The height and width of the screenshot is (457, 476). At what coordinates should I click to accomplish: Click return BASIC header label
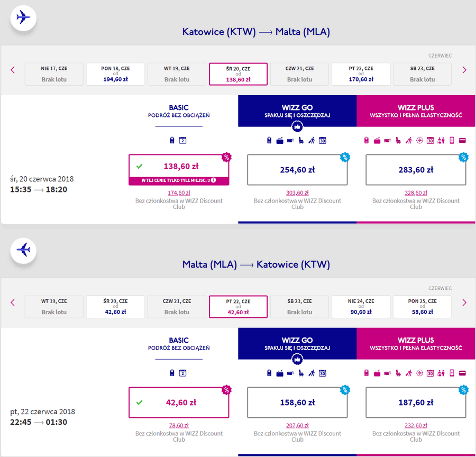pyautogui.click(x=179, y=343)
